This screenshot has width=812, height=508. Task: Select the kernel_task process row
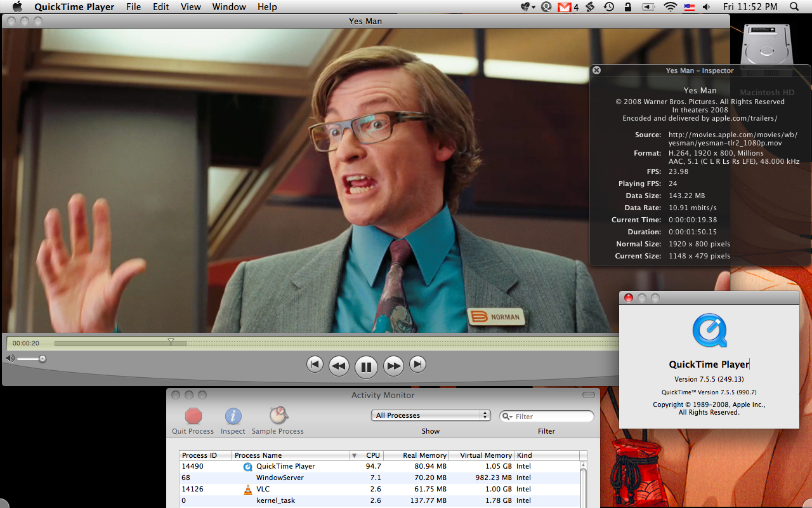click(379, 500)
